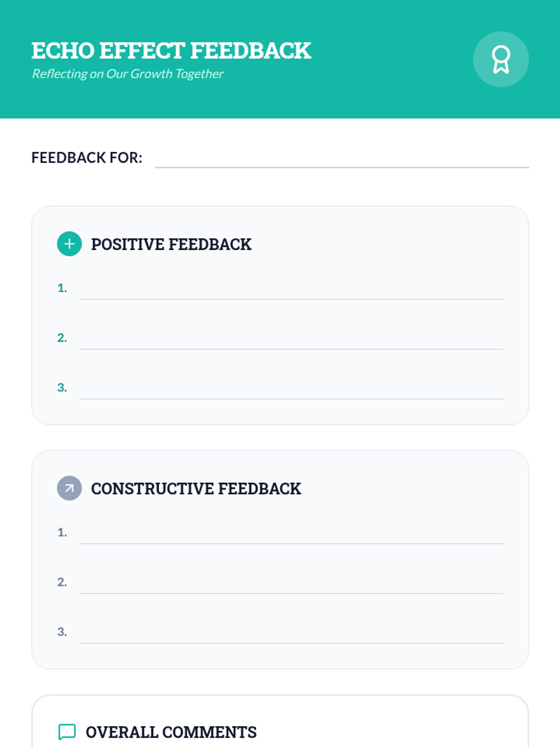Click the 'FEEDBACK FOR:' label

pyautogui.click(x=87, y=158)
